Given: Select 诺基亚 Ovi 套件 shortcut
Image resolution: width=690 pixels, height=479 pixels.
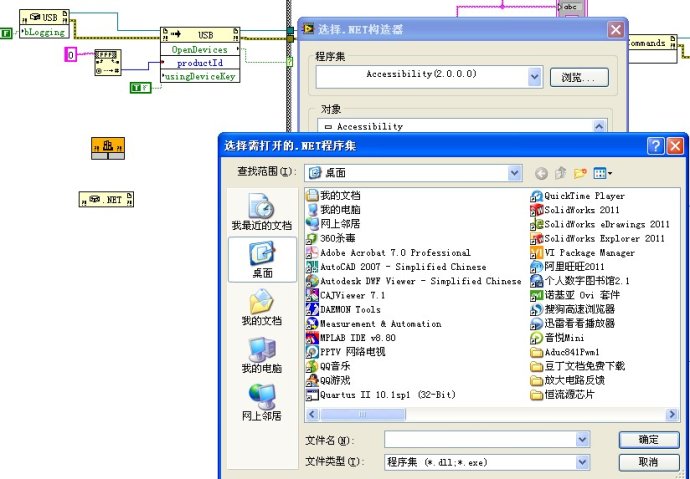Looking at the screenshot, I should pos(575,295).
